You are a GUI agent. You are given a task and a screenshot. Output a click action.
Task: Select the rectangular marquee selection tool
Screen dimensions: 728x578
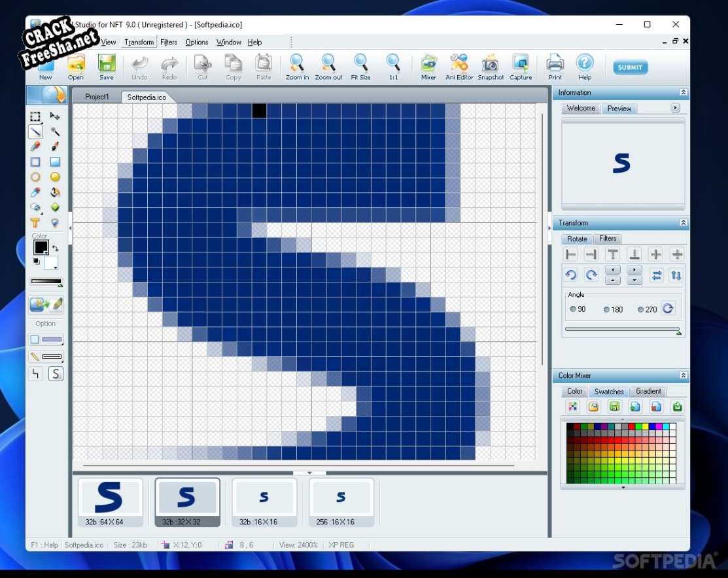point(35,116)
